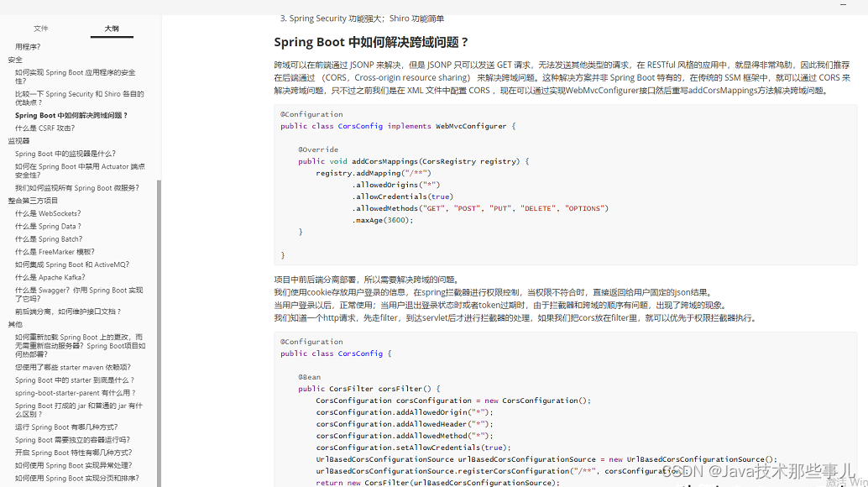Click paragraph starting 项目中前后端分离部署
The width and height of the screenshot is (868, 487).
367,280
